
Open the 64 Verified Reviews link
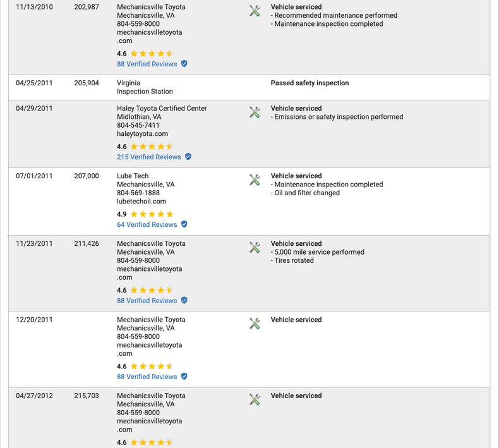pyautogui.click(x=147, y=224)
